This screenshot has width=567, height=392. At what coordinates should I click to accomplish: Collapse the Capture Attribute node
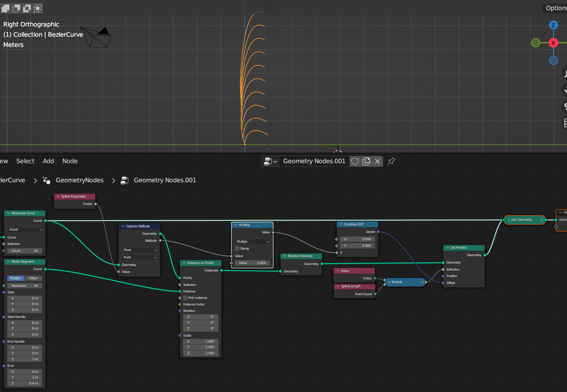[x=122, y=226]
